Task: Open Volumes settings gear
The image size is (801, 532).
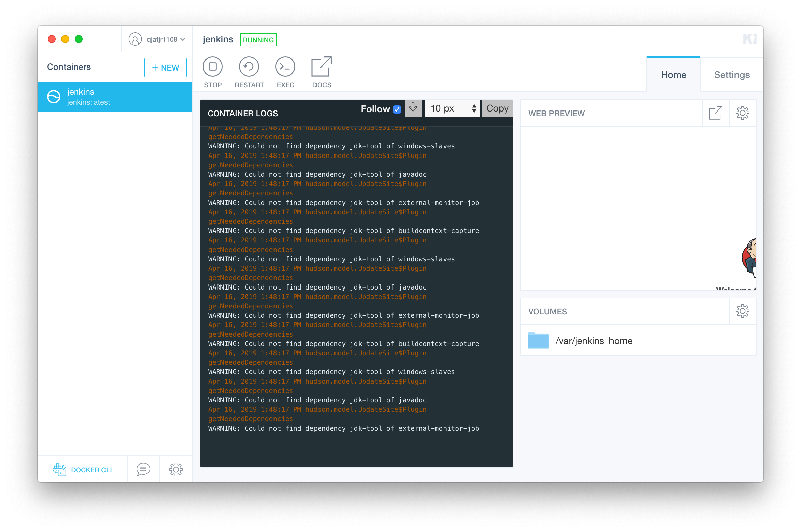Action: tap(742, 311)
